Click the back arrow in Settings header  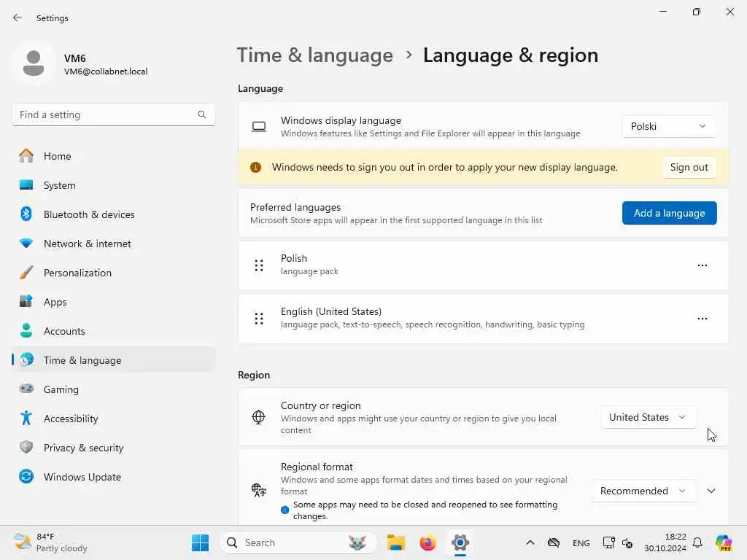tap(18, 17)
